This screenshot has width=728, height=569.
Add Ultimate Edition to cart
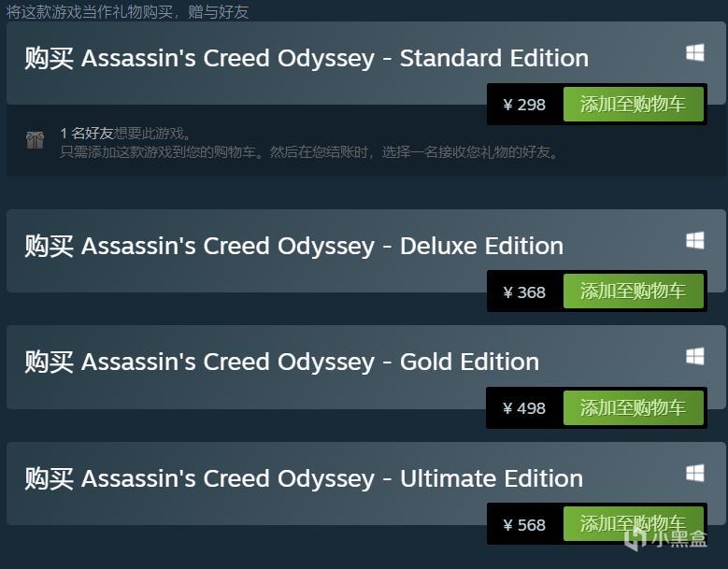[634, 524]
